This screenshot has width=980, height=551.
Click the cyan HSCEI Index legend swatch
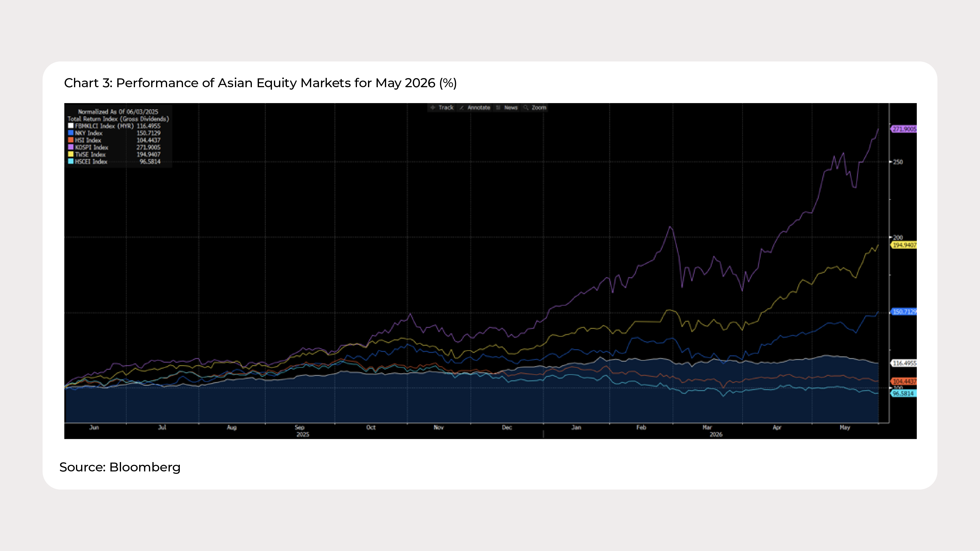(x=70, y=161)
